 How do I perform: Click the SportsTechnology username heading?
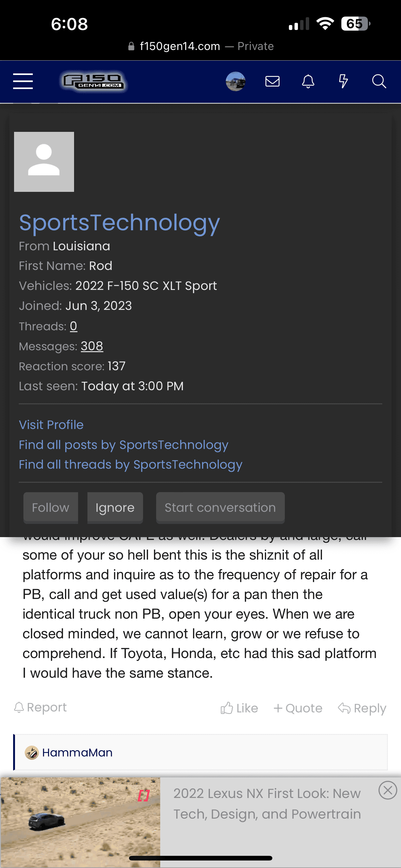(x=119, y=223)
